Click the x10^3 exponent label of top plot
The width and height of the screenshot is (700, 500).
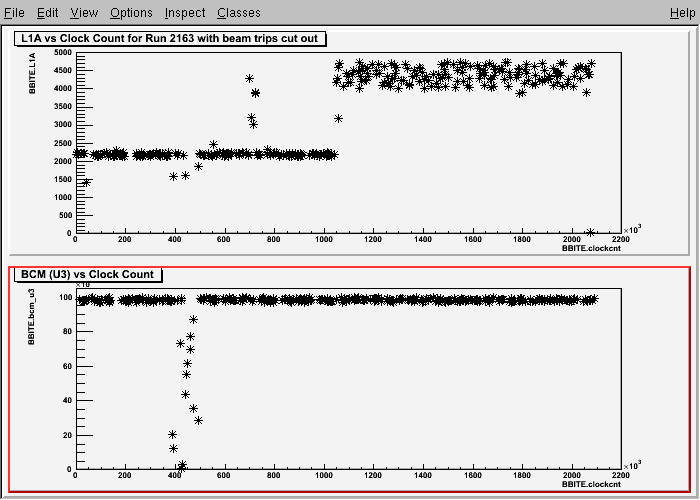click(x=632, y=230)
